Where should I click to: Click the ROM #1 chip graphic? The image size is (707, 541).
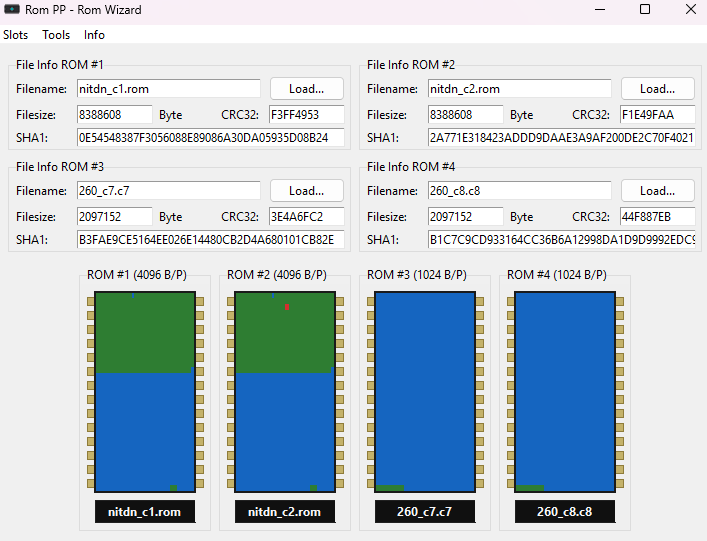pyautogui.click(x=145, y=392)
